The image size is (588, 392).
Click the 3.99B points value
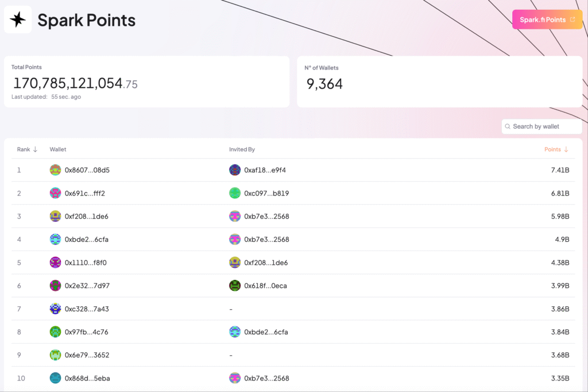click(560, 286)
